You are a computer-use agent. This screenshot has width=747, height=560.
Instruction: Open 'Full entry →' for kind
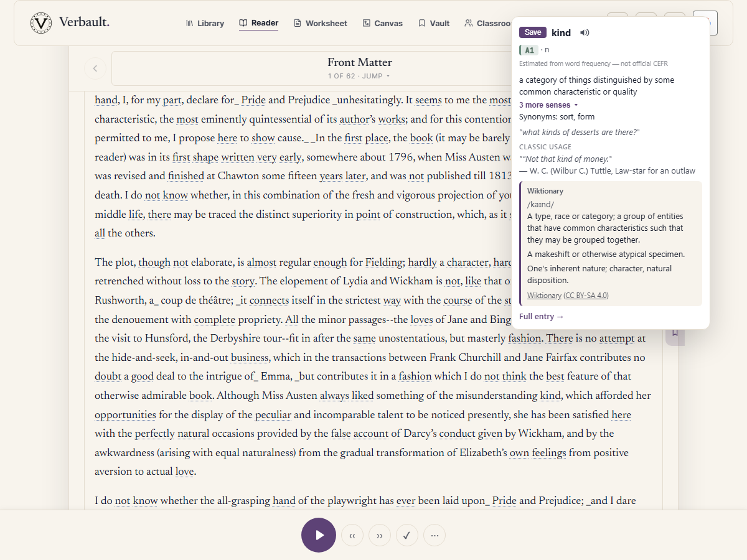click(x=542, y=317)
